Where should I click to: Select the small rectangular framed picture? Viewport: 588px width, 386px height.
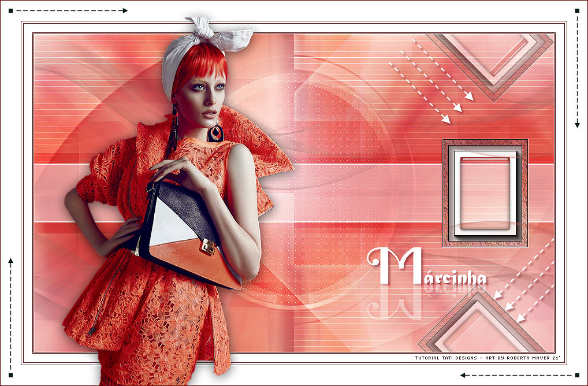[485, 193]
